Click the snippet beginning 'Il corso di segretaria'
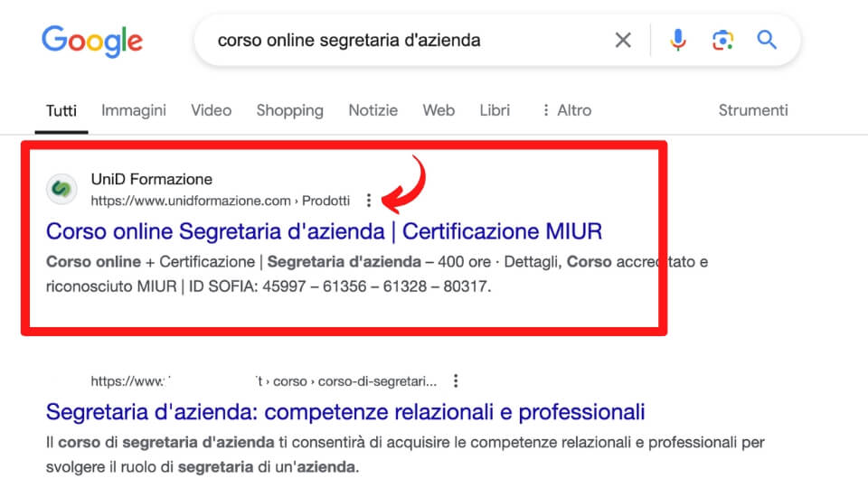The width and height of the screenshot is (868, 488). pos(405,455)
